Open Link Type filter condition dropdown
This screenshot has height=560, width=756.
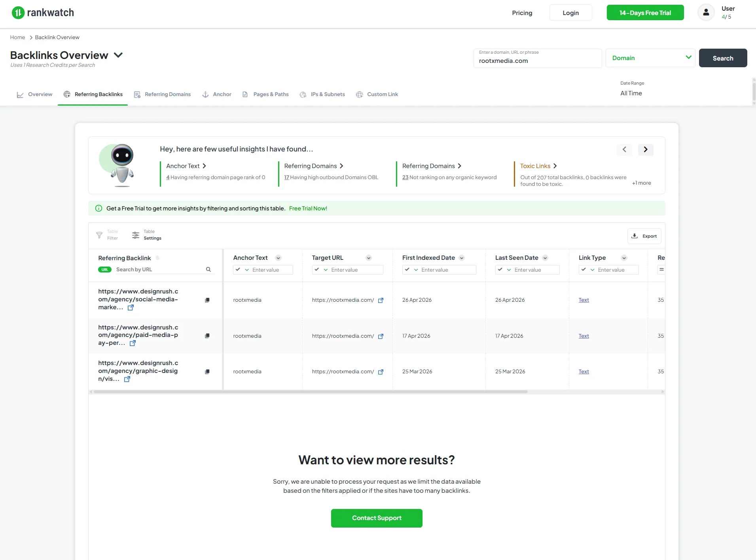[588, 270]
